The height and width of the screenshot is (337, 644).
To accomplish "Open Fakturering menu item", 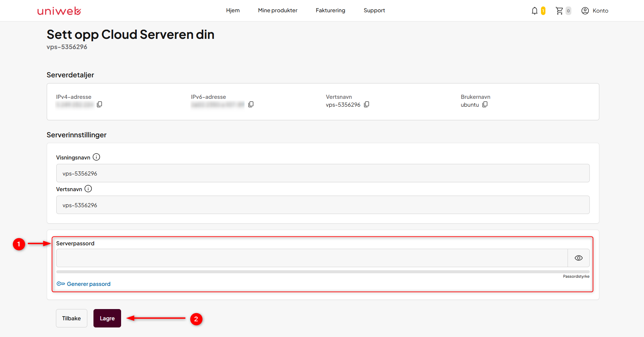I will (331, 11).
